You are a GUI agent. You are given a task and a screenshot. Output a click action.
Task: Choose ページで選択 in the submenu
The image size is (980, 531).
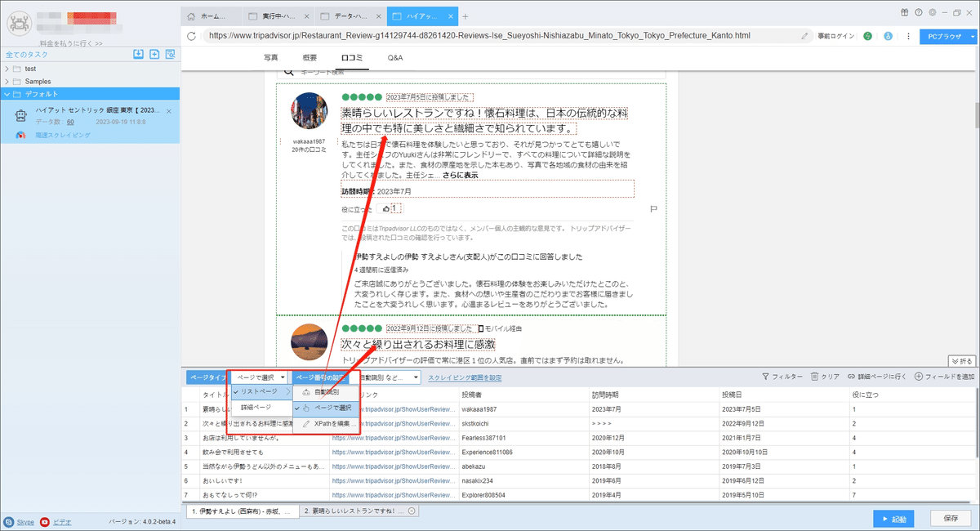click(x=325, y=408)
